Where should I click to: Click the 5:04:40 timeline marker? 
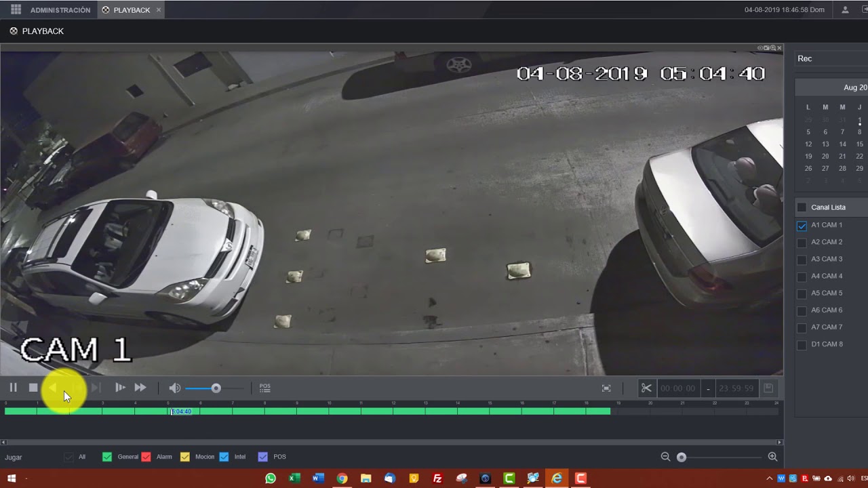click(x=181, y=411)
